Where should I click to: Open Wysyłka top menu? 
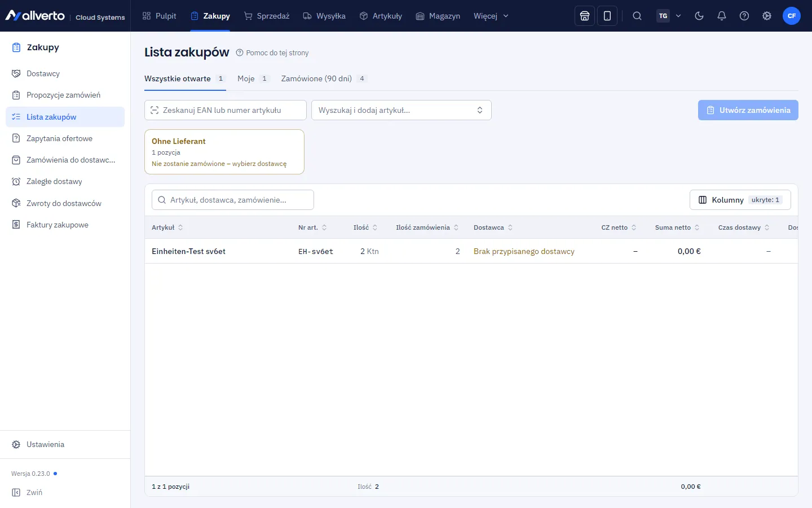[324, 16]
